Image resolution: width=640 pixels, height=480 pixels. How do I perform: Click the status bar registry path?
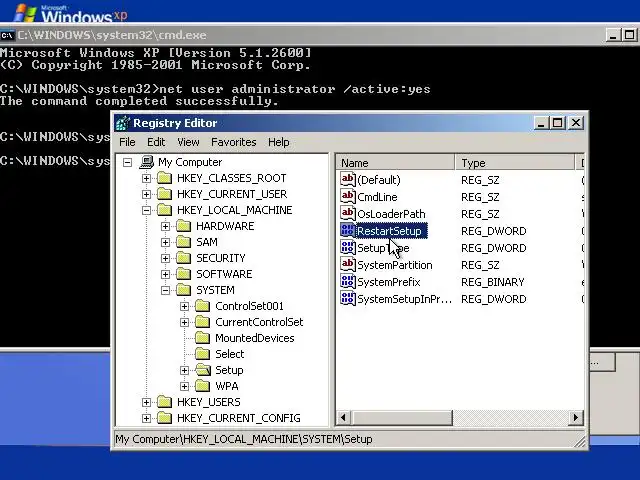[x=244, y=439]
